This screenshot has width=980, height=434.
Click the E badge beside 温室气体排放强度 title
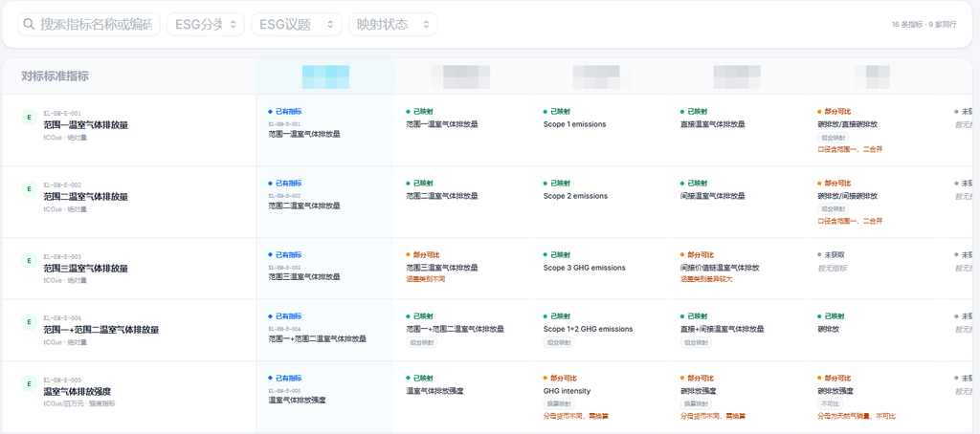coord(29,383)
